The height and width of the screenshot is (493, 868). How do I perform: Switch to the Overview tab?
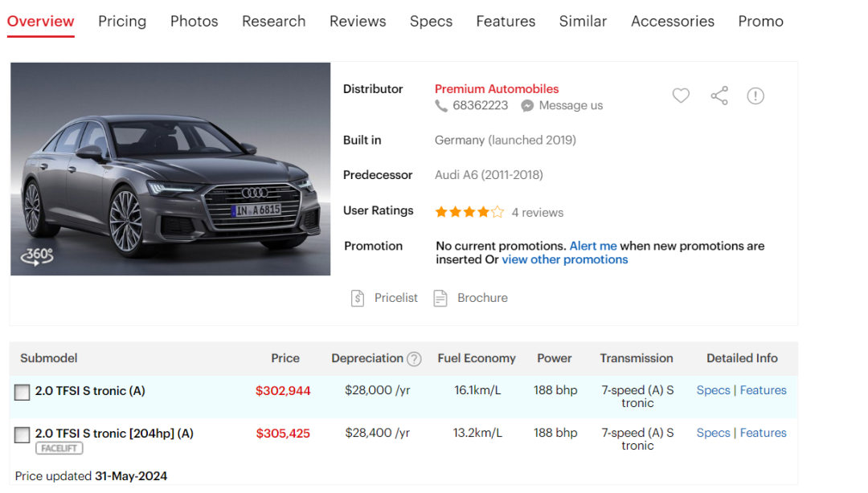pos(40,22)
